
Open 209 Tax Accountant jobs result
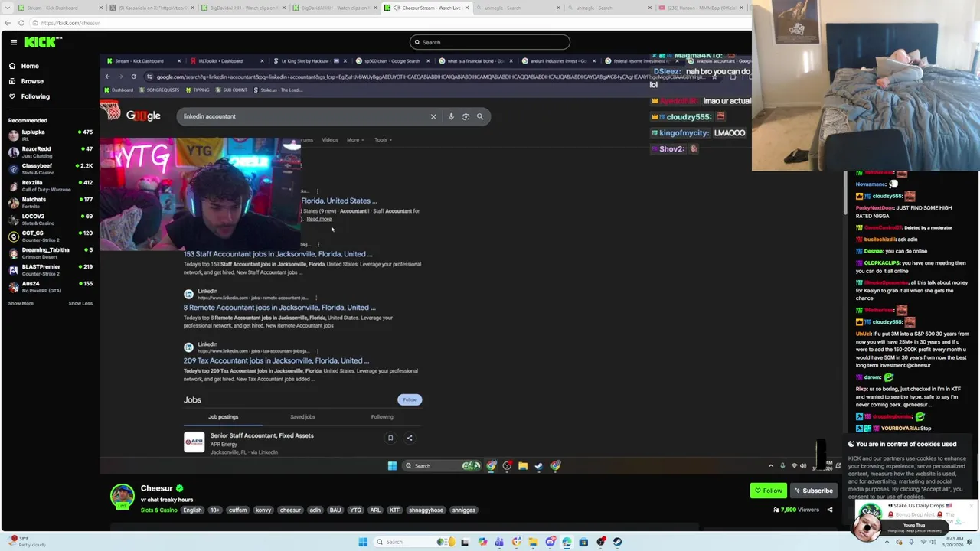click(276, 360)
